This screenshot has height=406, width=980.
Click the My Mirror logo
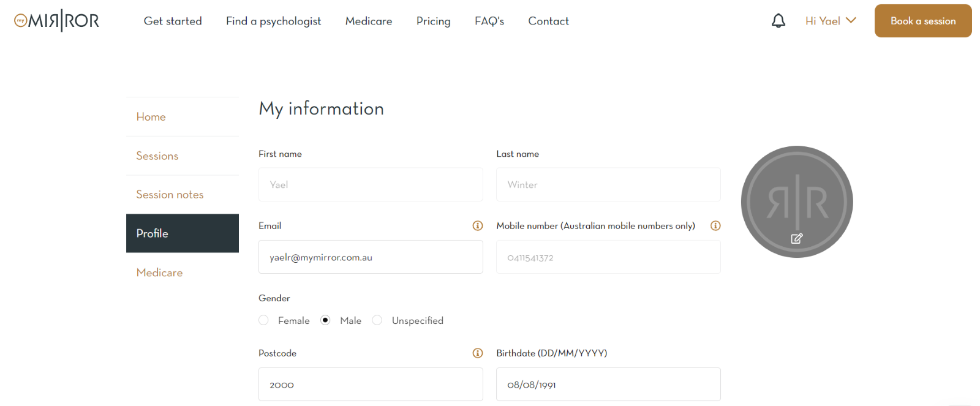[x=56, y=21]
